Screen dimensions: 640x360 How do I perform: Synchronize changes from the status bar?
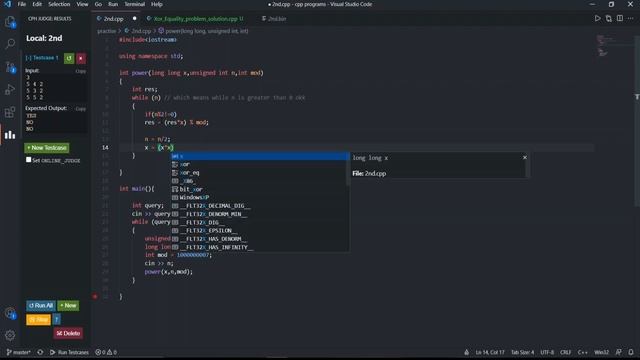[40, 352]
